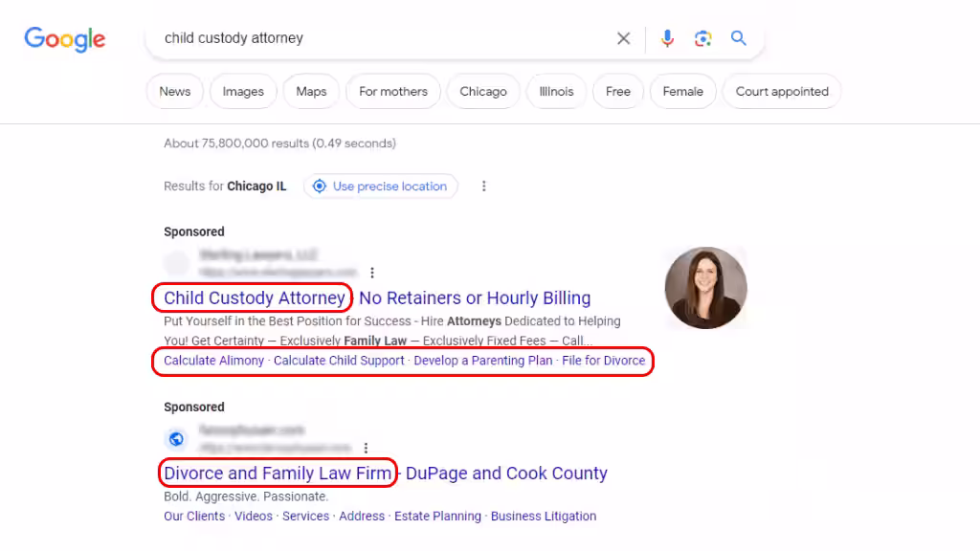Open the Videos sitelink
The width and height of the screenshot is (980, 551).
[x=253, y=516]
